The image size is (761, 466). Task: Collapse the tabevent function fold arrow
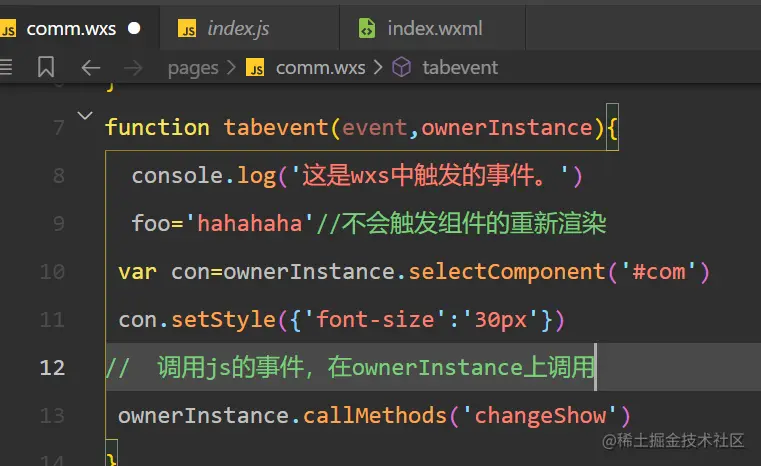85,116
